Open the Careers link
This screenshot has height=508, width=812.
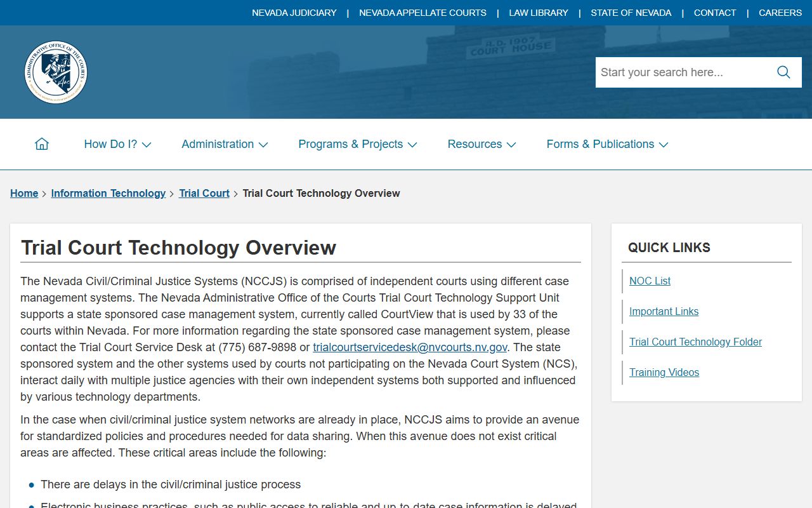[780, 13]
